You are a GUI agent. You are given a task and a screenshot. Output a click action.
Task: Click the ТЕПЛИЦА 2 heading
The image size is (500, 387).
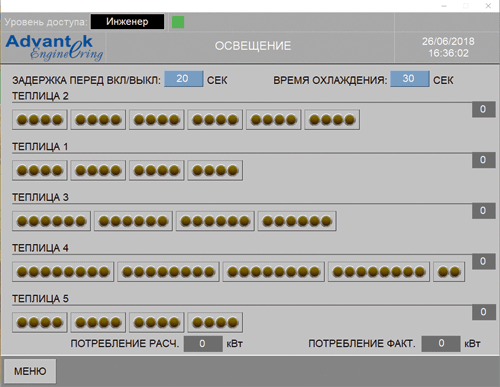(x=40, y=96)
